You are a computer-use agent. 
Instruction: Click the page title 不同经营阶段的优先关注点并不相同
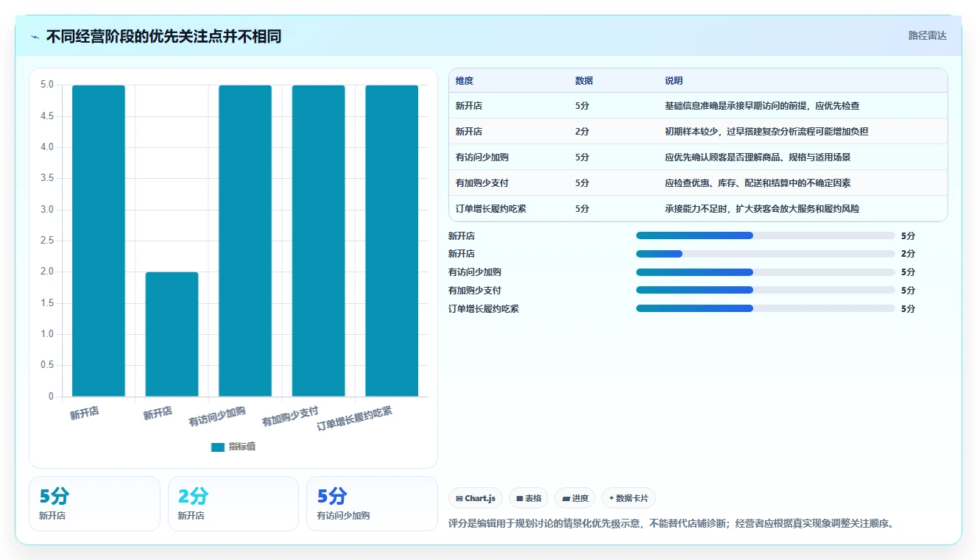coord(163,36)
